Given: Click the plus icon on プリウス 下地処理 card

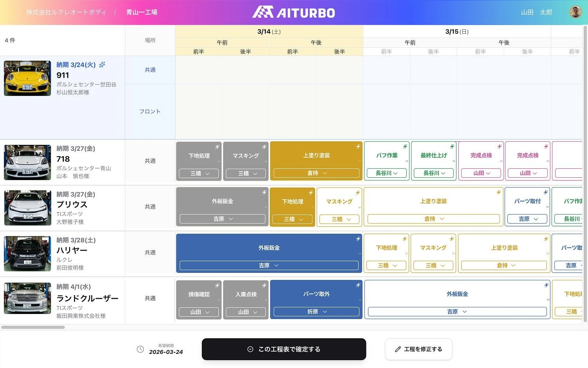Looking at the screenshot, I should 311,193.
